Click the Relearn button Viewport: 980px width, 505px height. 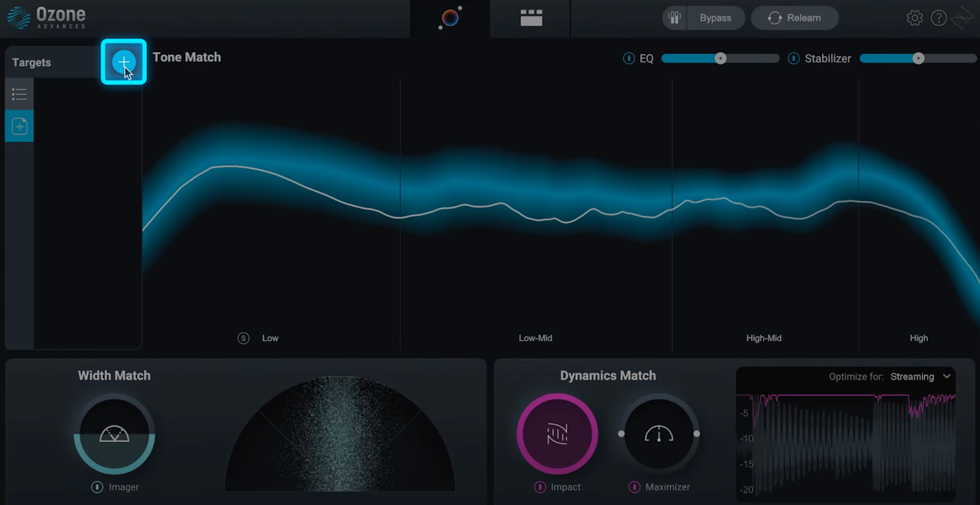(794, 18)
